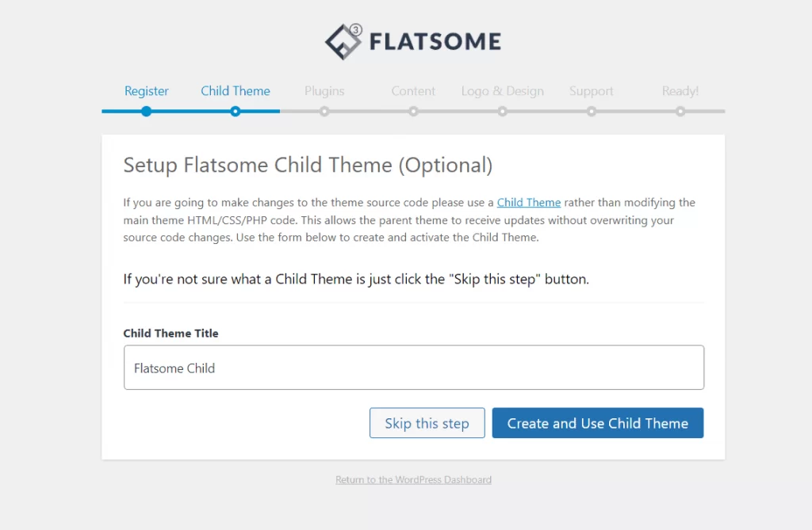This screenshot has height=530, width=812.
Task: Click the Logo & Design step progress dot
Action: point(502,112)
